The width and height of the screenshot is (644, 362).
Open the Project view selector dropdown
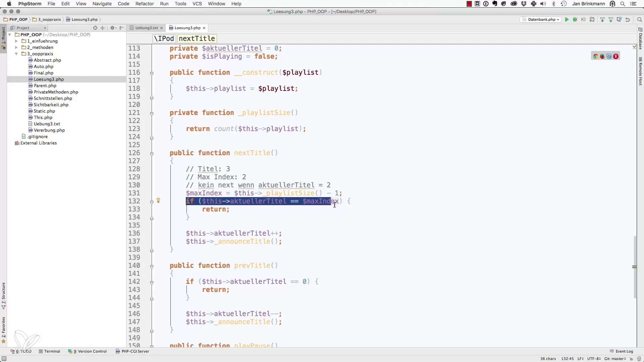(x=28, y=28)
